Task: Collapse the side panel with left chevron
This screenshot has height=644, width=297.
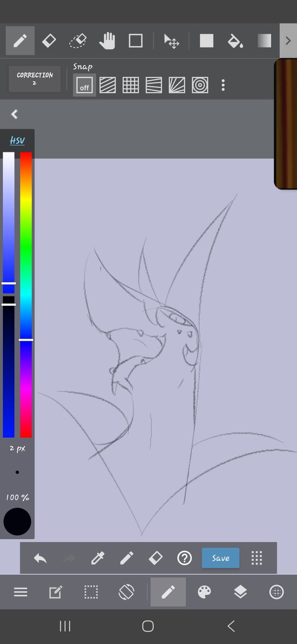Action: pos(14,114)
